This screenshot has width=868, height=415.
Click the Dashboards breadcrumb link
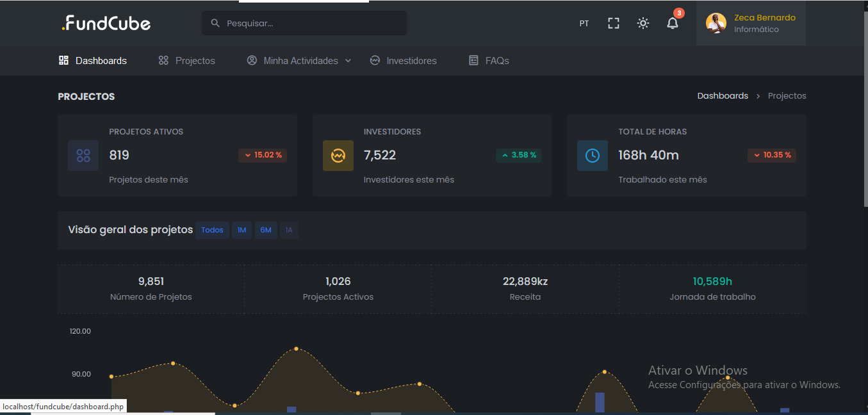tap(722, 96)
